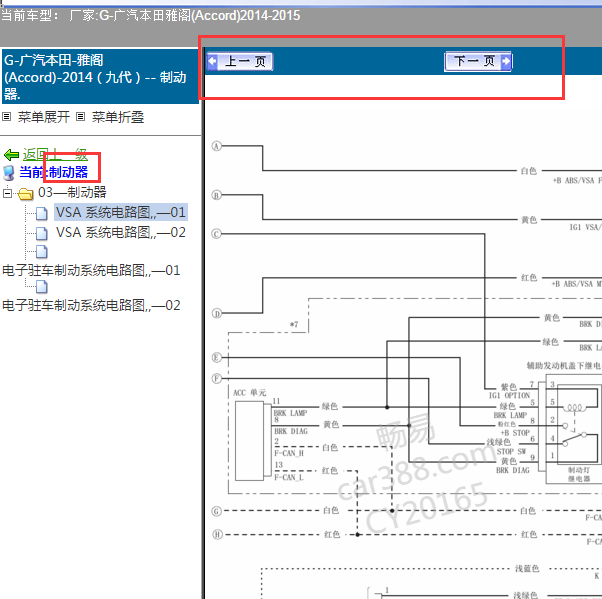
Task: Click connector H in the wiring diagram
Action: [217, 534]
